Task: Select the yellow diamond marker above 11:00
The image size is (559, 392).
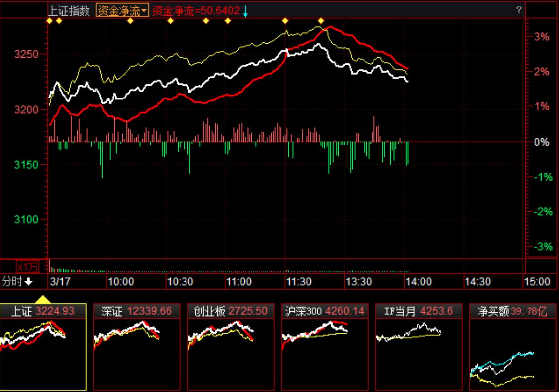Action: click(x=228, y=21)
